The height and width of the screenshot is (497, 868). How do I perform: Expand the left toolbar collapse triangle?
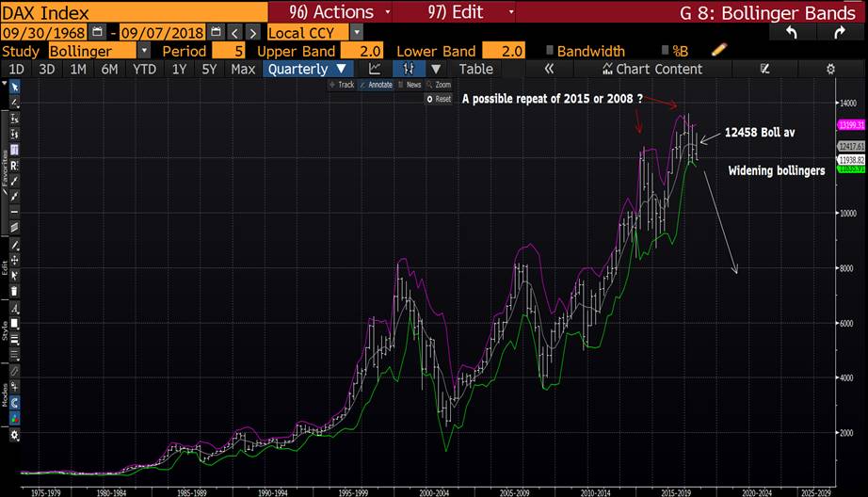coord(5,84)
